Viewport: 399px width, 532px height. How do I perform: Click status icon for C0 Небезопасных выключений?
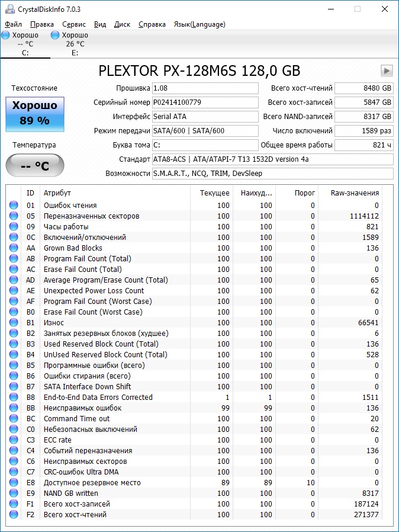(14, 429)
